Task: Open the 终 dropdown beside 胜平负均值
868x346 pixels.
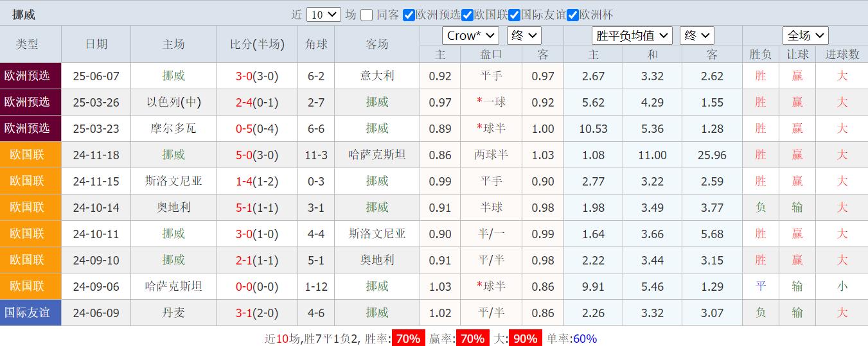Action: [696, 36]
